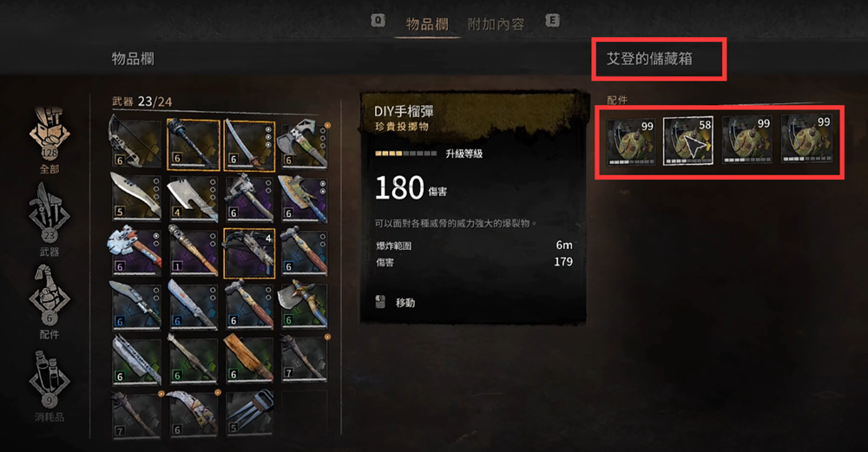Choose the 配件 accessories category icon
Image resolution: width=868 pixels, height=452 pixels.
[x=49, y=302]
